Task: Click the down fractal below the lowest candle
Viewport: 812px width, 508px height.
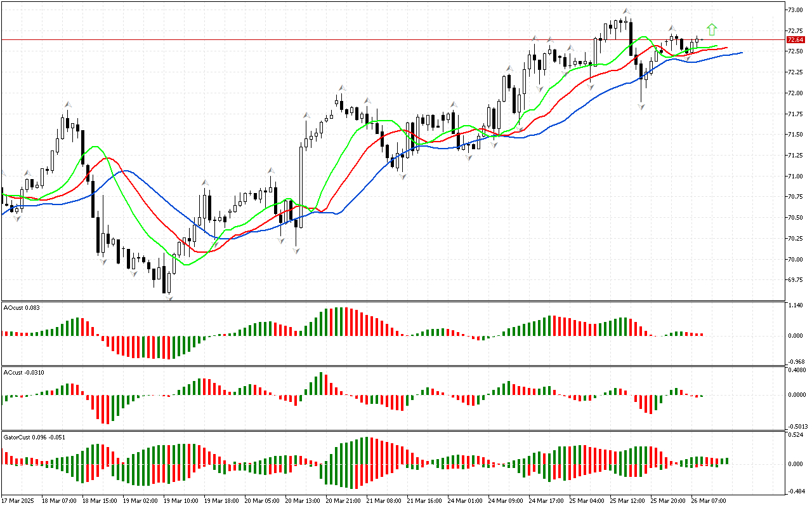Action: [x=169, y=297]
